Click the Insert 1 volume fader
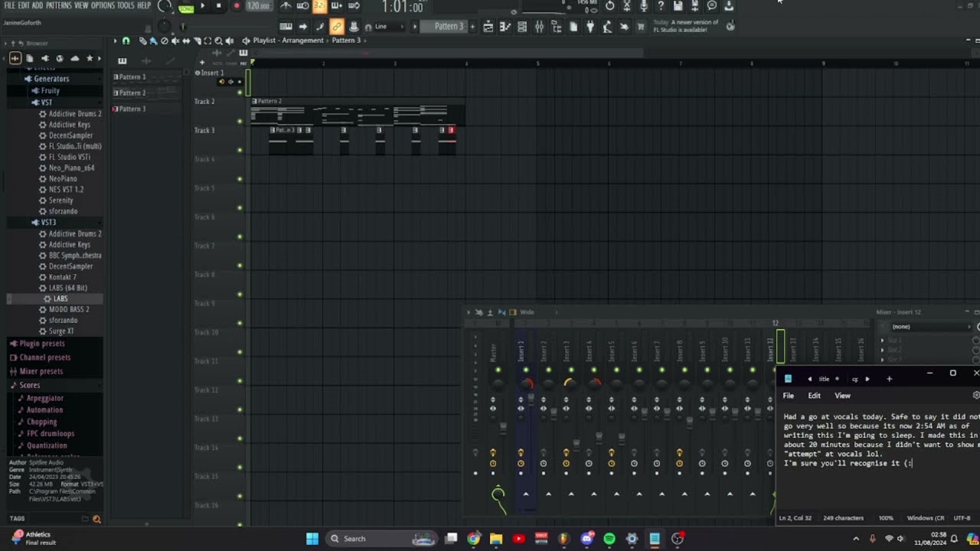Image resolution: width=980 pixels, height=551 pixels. tap(531, 398)
